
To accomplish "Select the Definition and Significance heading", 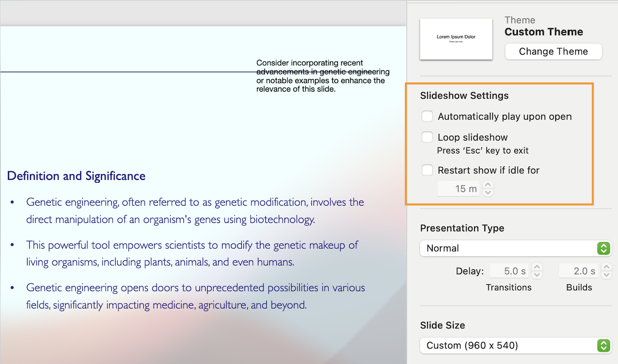I will pyautogui.click(x=76, y=176).
